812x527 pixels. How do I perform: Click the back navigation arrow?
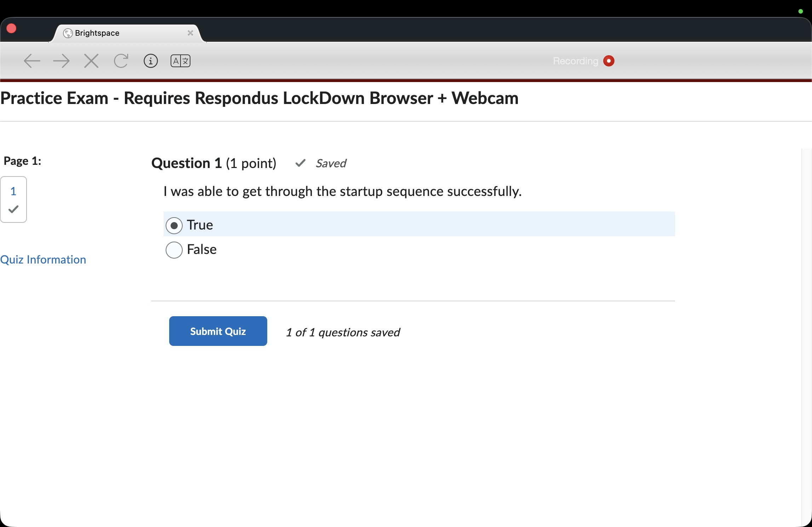(32, 61)
